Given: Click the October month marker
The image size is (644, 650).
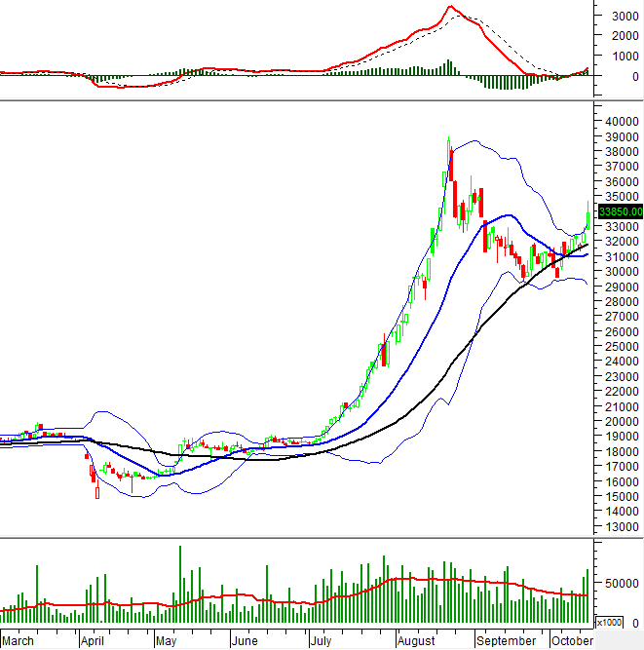Looking at the screenshot, I should pos(572,640).
